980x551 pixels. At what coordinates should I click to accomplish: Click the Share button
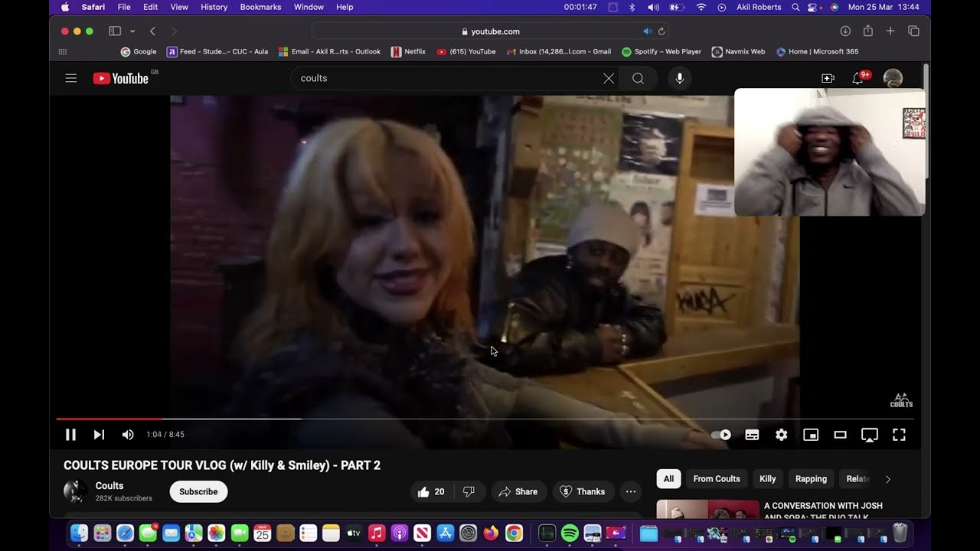tap(518, 492)
